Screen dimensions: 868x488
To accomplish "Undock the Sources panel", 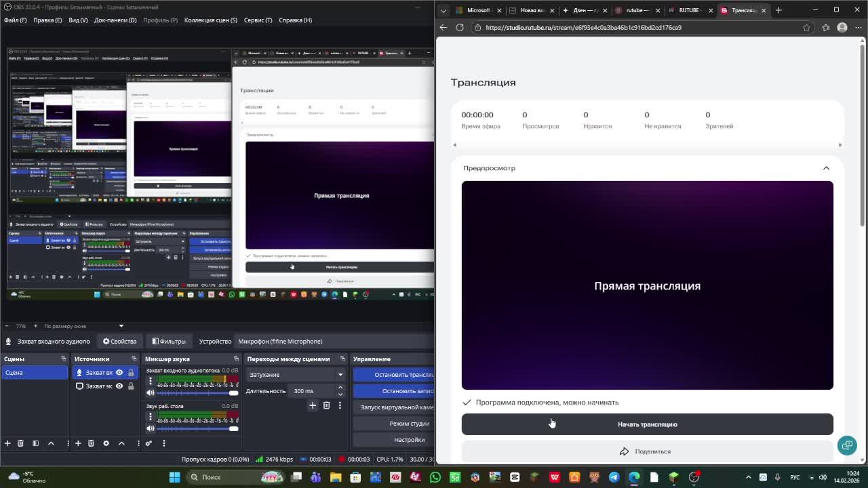I will click(x=134, y=359).
